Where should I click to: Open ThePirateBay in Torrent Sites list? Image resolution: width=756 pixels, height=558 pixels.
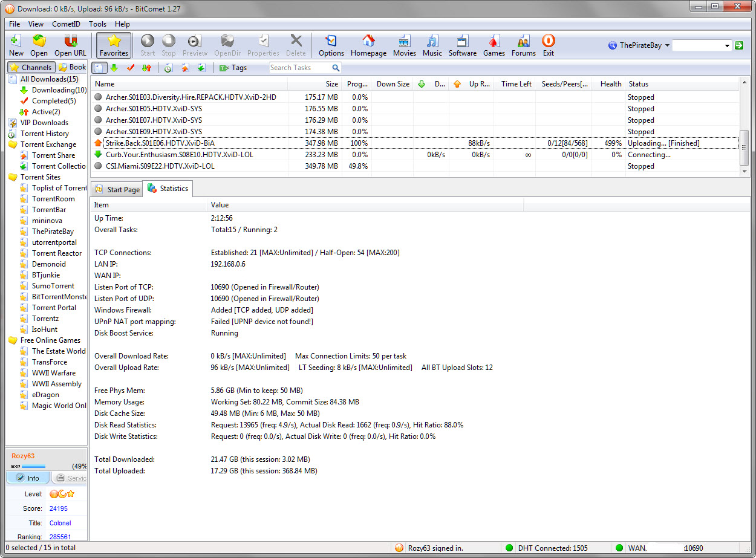47,232
